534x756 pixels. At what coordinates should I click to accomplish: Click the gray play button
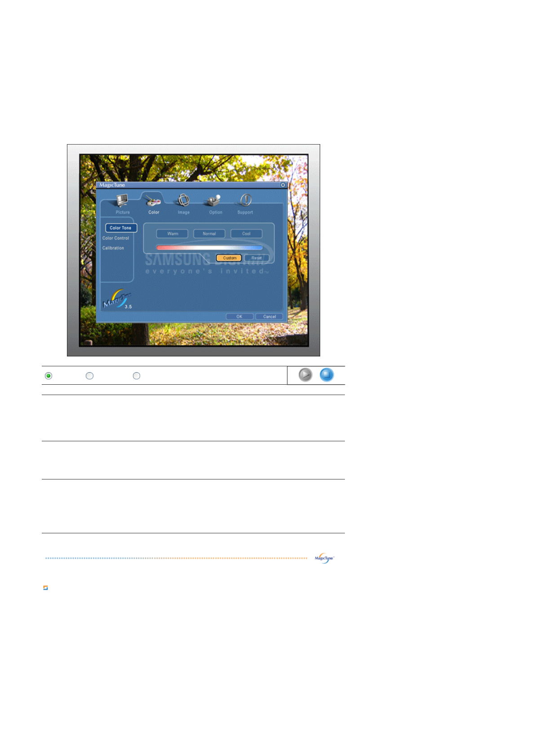[x=305, y=374]
